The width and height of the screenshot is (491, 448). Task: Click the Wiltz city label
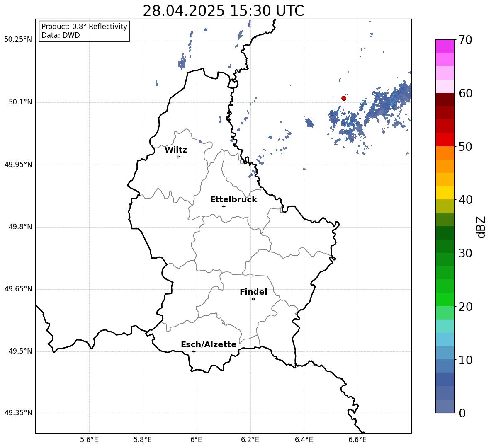pyautogui.click(x=176, y=150)
